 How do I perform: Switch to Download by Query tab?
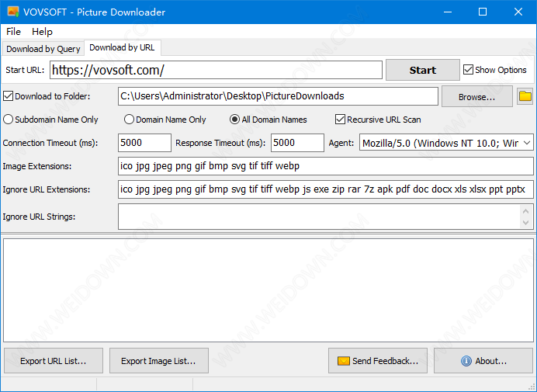(x=43, y=49)
